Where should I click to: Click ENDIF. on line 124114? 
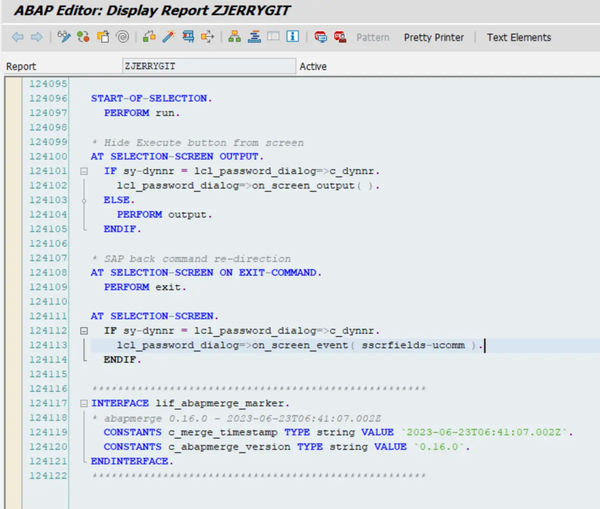point(122,360)
